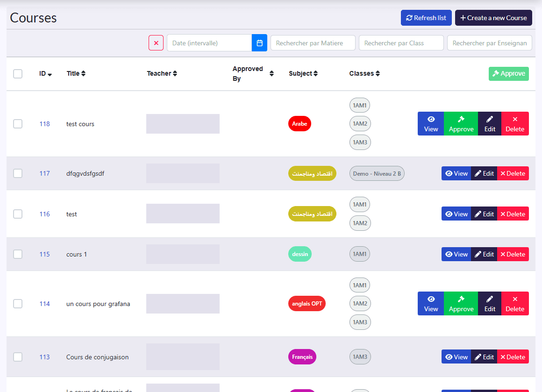Click the Rechercher par Enseignant field
This screenshot has width=542, height=392.
point(490,43)
